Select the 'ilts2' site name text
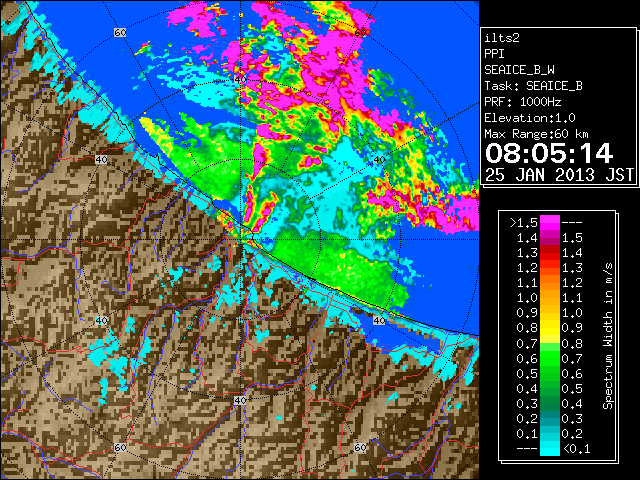 coord(502,38)
